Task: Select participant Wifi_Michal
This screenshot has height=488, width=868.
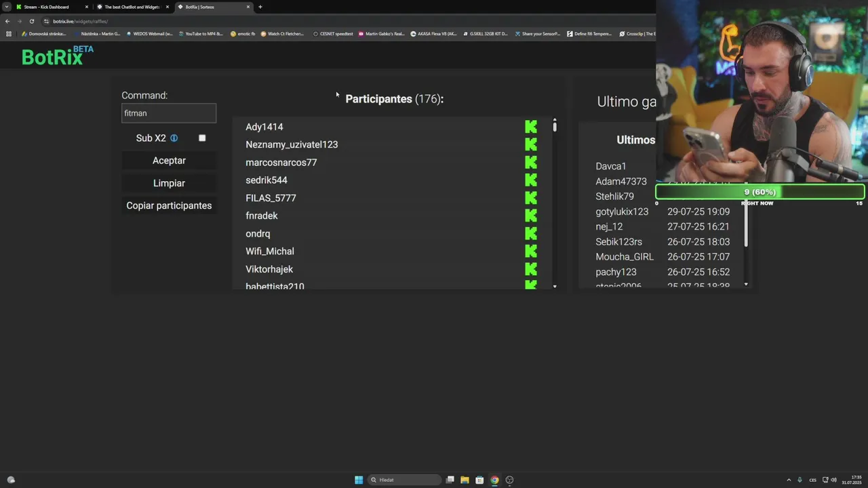Action: (270, 251)
